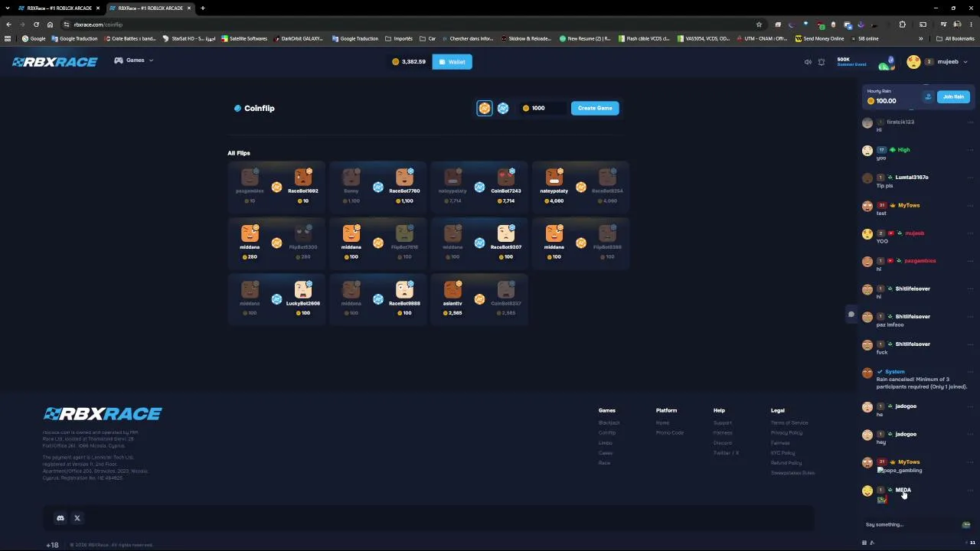
Task: Collapse the chat panel with bubble icon
Action: 851,315
